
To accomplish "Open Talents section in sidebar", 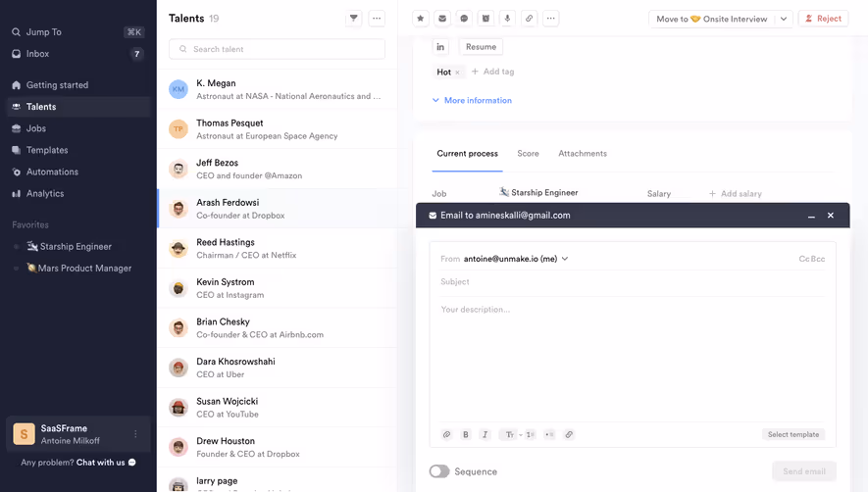I will coord(77,106).
